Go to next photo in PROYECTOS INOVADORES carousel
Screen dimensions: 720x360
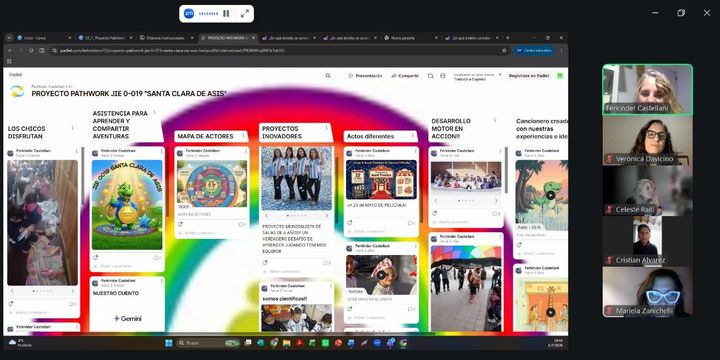326,215
